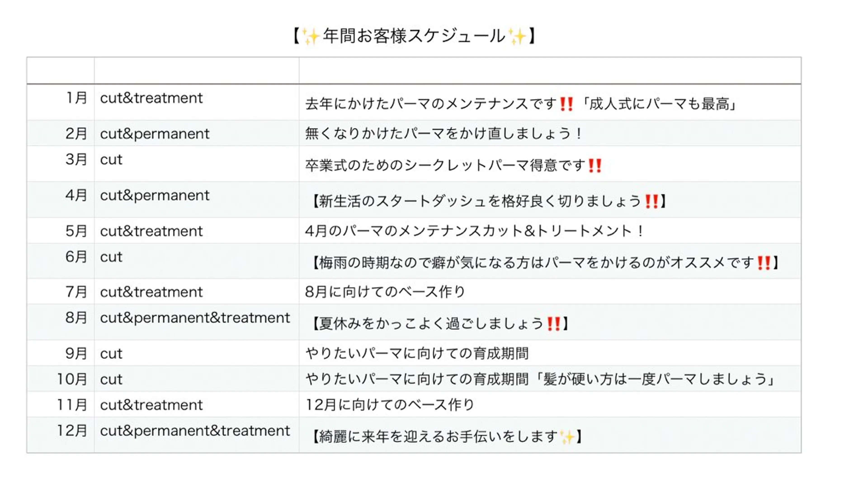Select the title 年間お客様スケジュール
868x500 pixels.
pos(414,36)
